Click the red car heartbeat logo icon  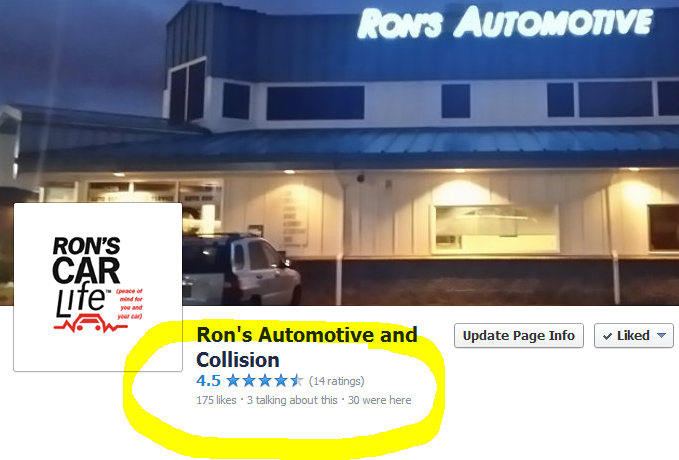91,324
